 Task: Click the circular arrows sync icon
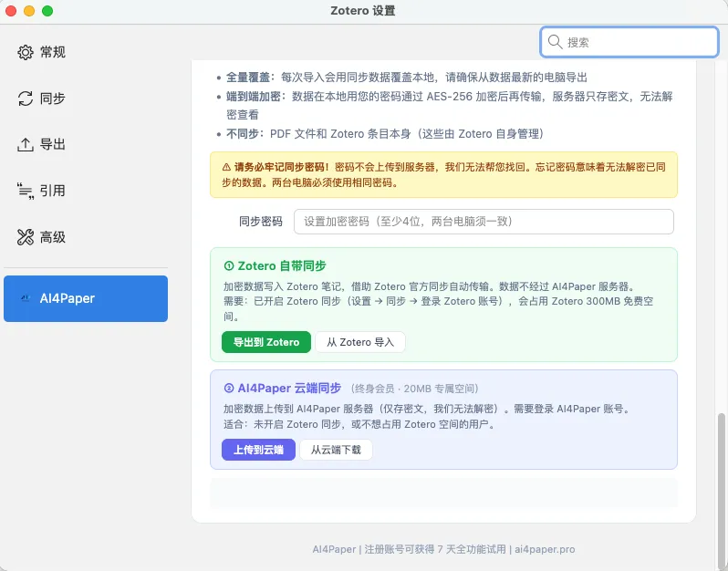coord(25,99)
